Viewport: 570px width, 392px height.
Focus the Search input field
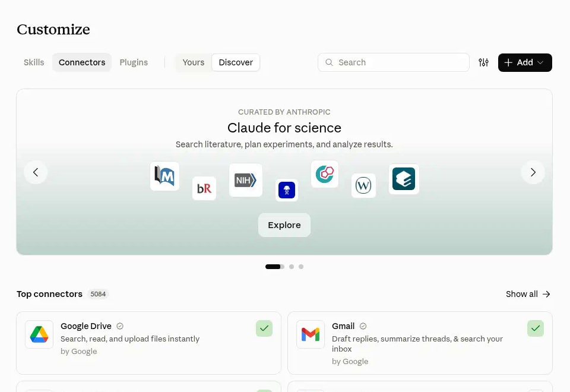(x=393, y=62)
